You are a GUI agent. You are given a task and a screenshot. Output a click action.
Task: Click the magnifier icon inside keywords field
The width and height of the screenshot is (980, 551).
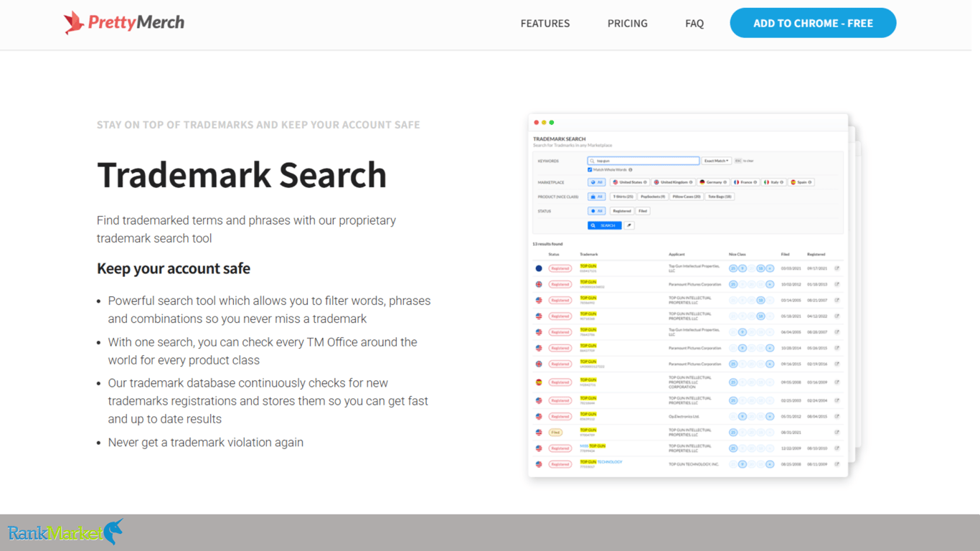592,161
